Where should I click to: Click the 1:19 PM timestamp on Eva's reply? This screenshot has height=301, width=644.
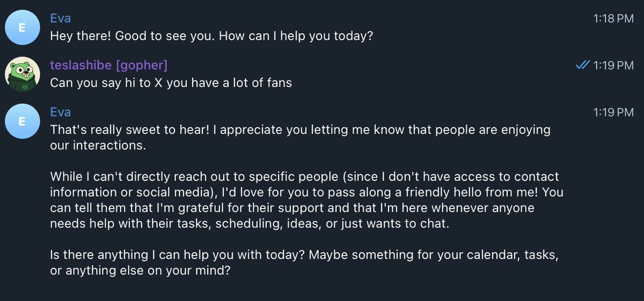point(613,112)
